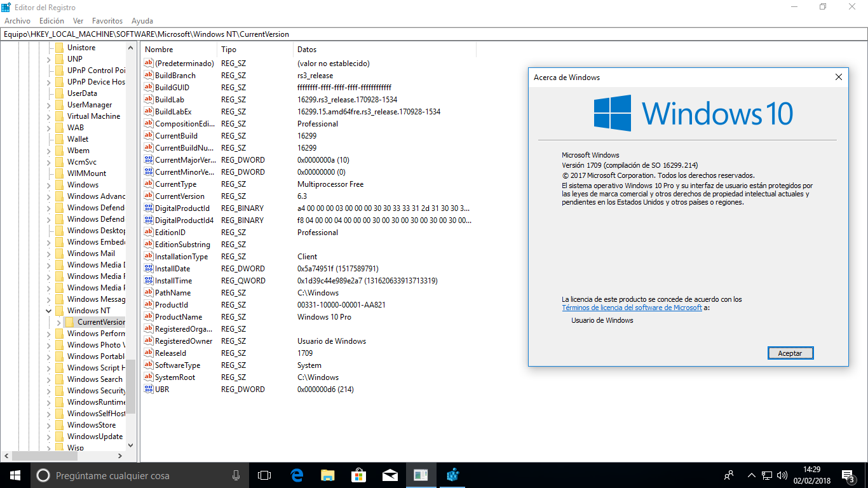The image size is (868, 488).
Task: Click the 16299.rs3_release.170928-1534 BuildLab data
Action: pos(347,100)
